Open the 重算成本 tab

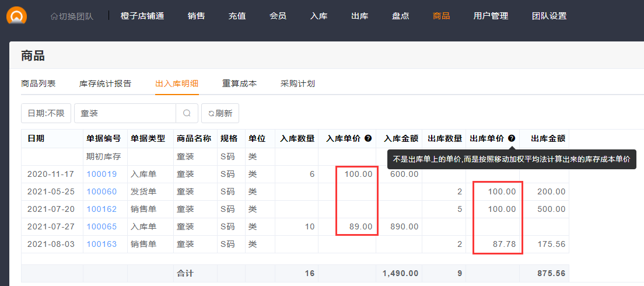240,83
